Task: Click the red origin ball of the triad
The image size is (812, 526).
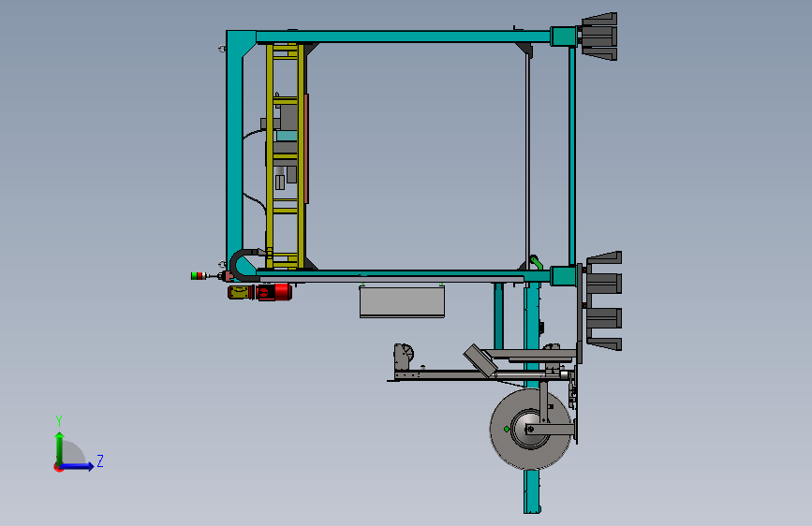Action: (58, 467)
